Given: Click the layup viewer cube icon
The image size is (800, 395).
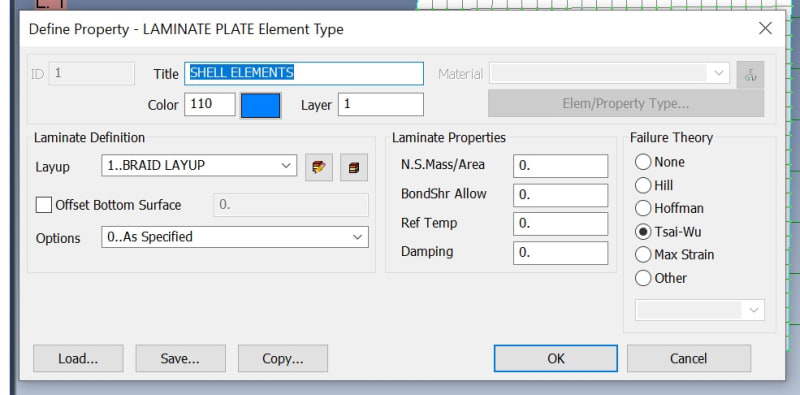Looking at the screenshot, I should [x=354, y=167].
